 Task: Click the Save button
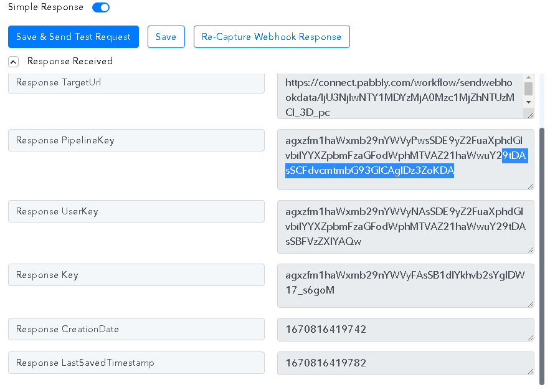coord(166,37)
